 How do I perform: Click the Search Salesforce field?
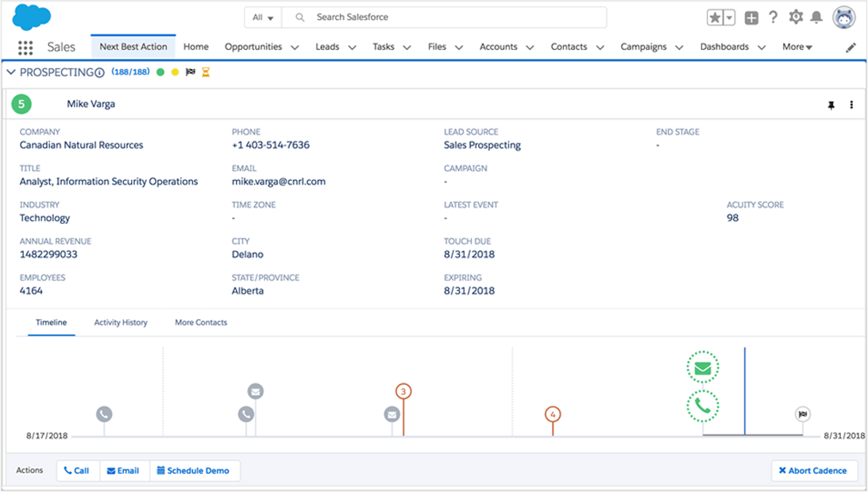(x=444, y=17)
